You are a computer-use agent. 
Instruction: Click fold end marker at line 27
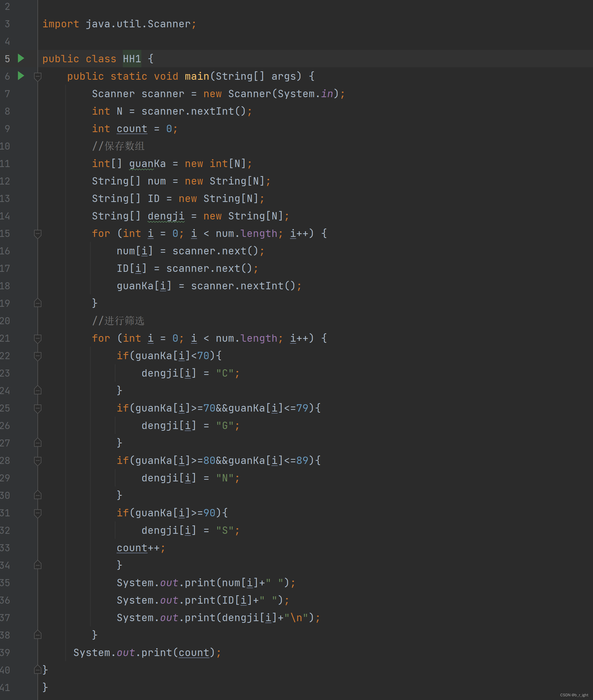coord(38,443)
